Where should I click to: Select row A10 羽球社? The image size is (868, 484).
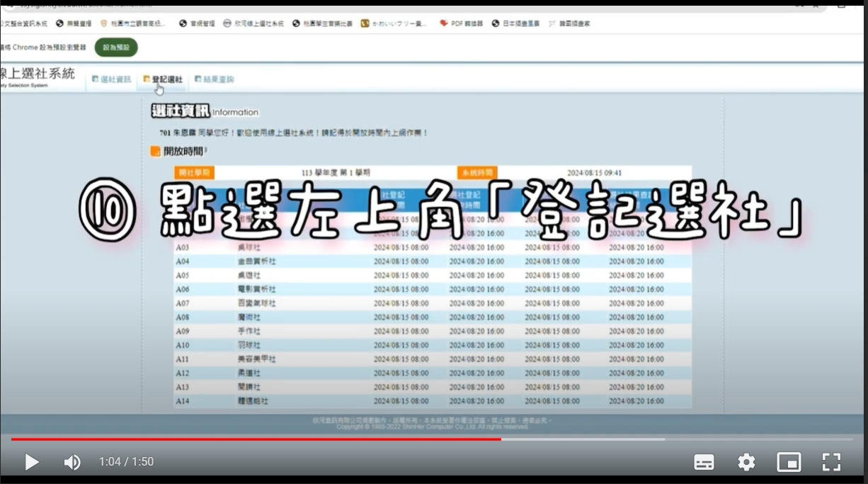(433, 346)
